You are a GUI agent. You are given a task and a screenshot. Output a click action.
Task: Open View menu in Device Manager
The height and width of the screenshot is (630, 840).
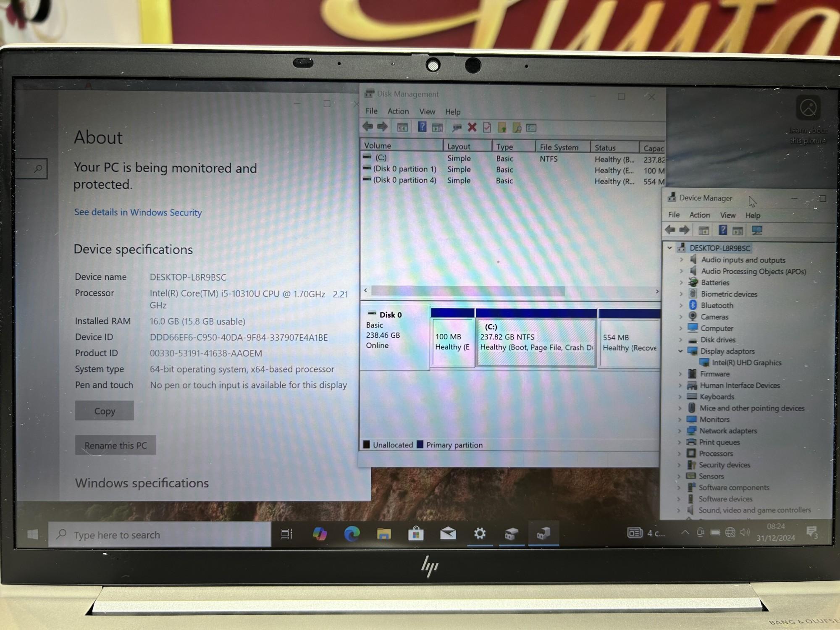pos(727,215)
